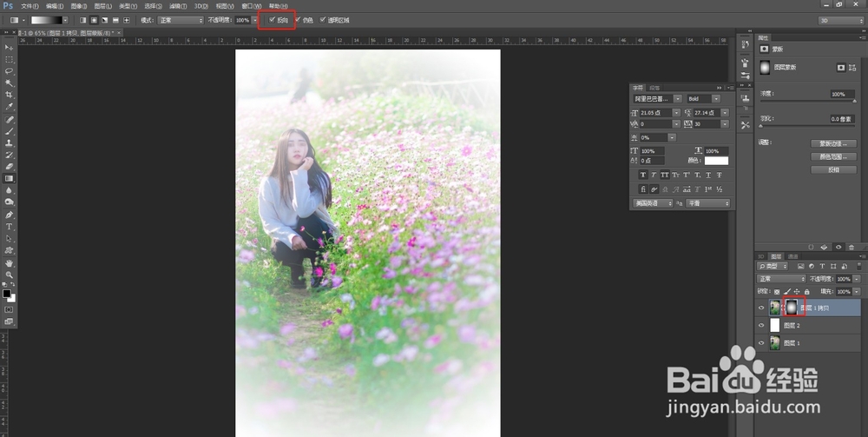Click the 反相 invert button
The image size is (868, 437).
(833, 170)
